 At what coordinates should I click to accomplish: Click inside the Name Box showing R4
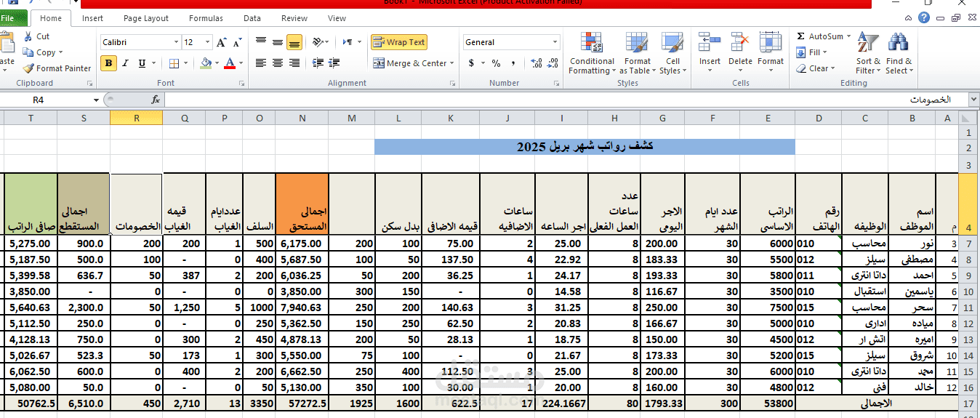(x=45, y=100)
